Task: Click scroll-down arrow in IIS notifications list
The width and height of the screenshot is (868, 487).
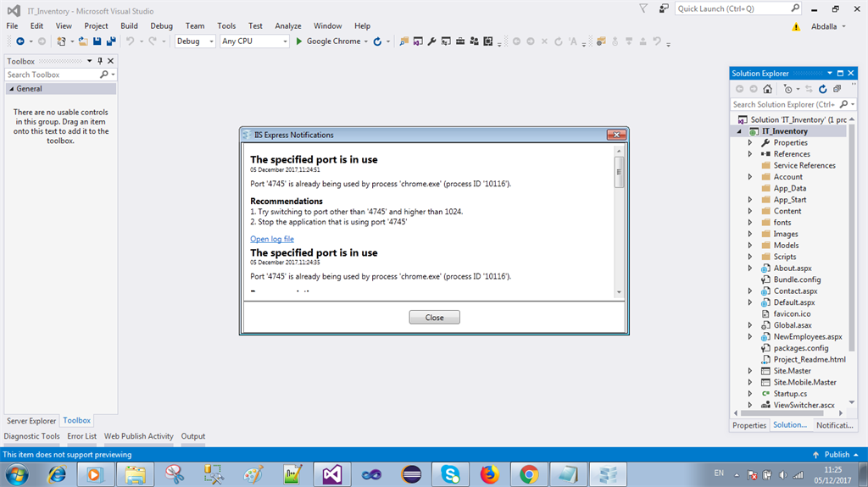Action: (619, 291)
